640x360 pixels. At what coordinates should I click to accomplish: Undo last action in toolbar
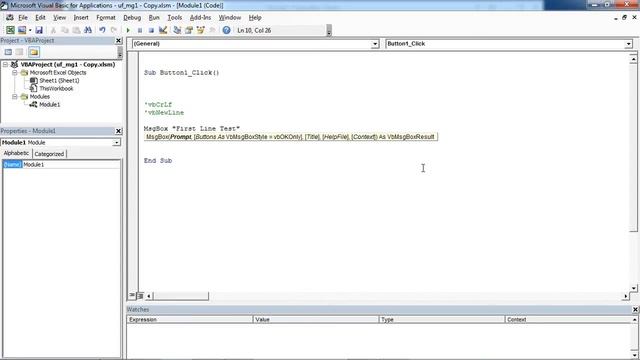point(102,30)
